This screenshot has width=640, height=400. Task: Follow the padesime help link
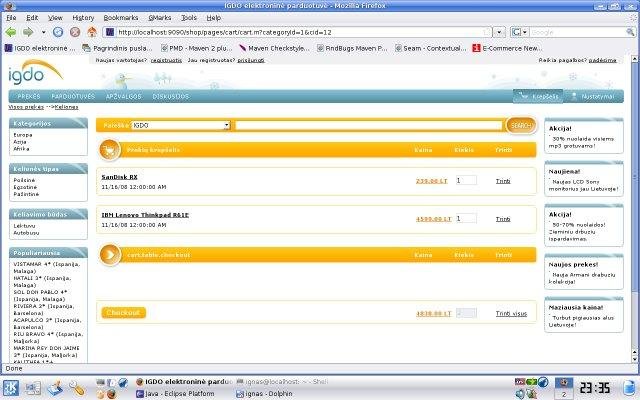point(602,60)
